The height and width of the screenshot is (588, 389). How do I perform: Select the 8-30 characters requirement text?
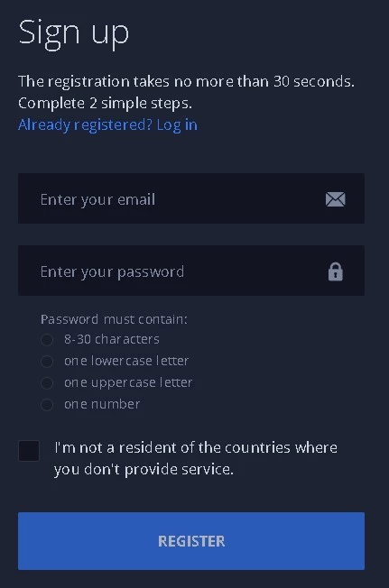(x=112, y=339)
